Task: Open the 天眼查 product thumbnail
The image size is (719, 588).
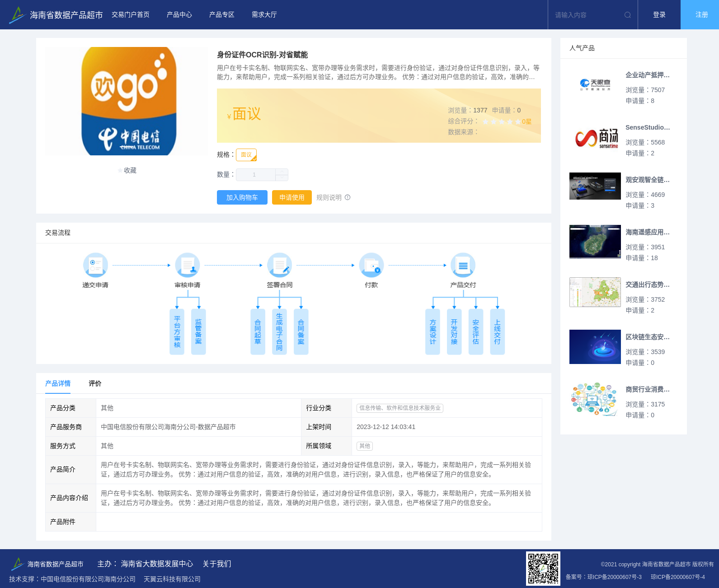Action: tap(595, 85)
